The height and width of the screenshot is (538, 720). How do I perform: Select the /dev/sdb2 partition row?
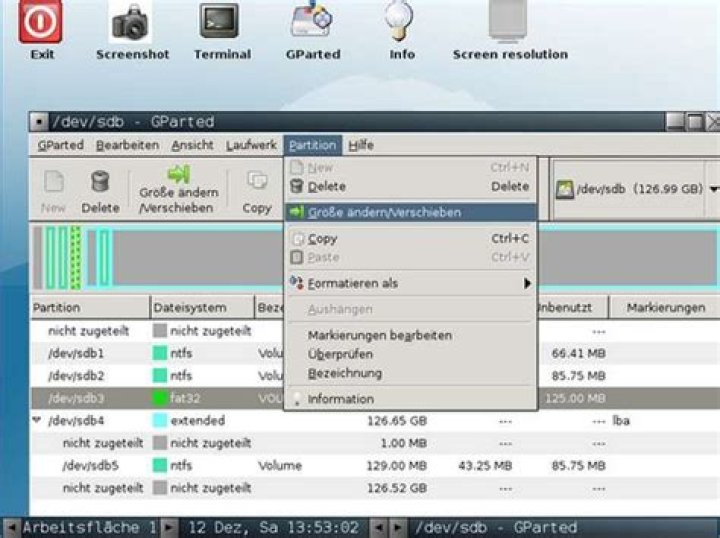(375, 375)
